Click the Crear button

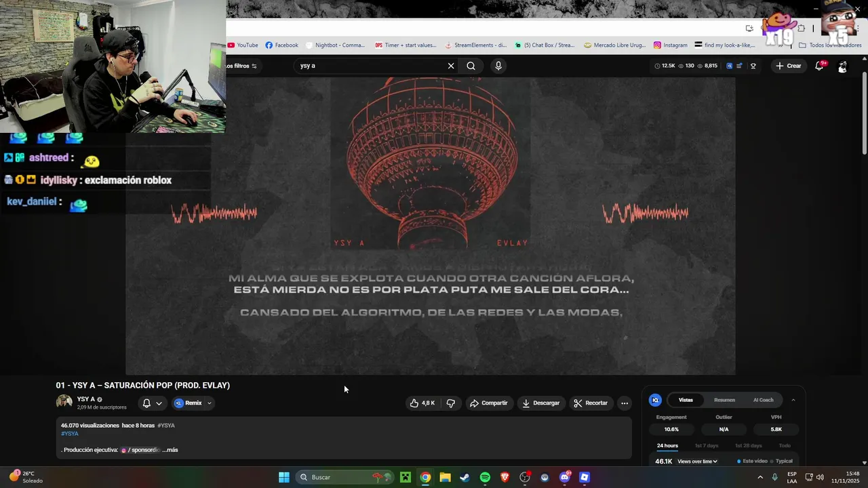click(x=789, y=66)
